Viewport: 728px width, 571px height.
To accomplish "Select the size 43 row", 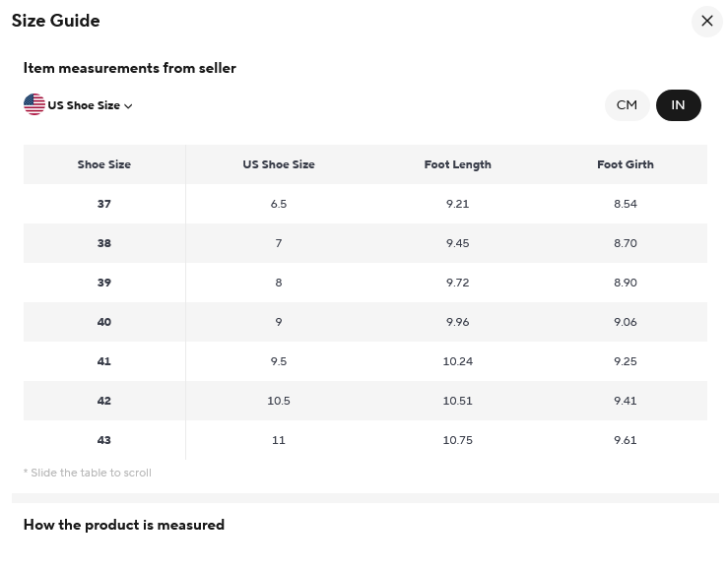I will click(104, 440).
